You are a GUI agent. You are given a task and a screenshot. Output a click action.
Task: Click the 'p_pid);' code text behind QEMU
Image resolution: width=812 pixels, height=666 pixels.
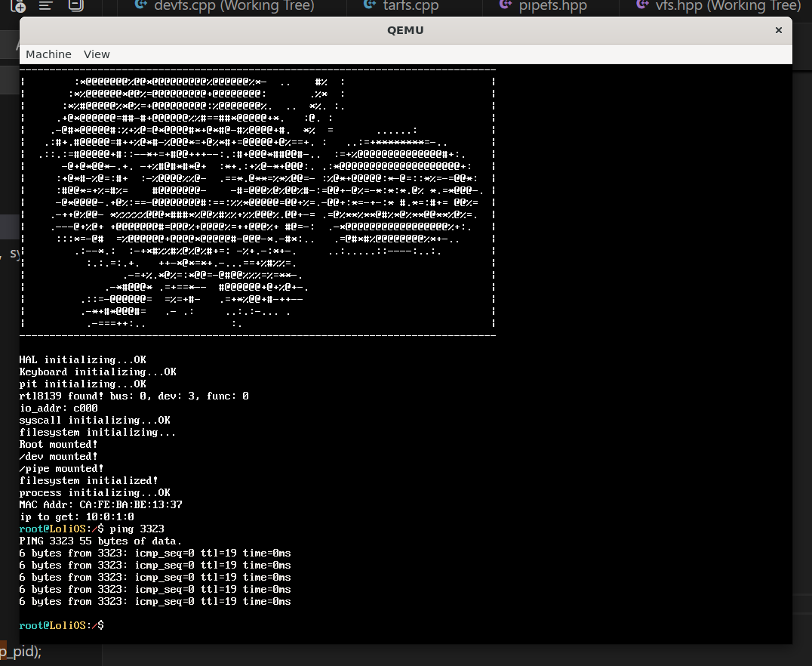20,651
